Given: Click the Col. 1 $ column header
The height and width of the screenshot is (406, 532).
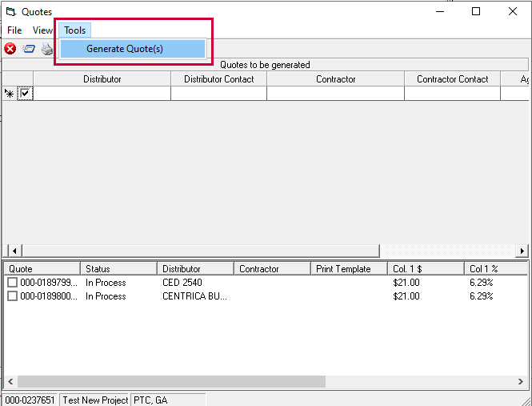Looking at the screenshot, I should point(425,269).
